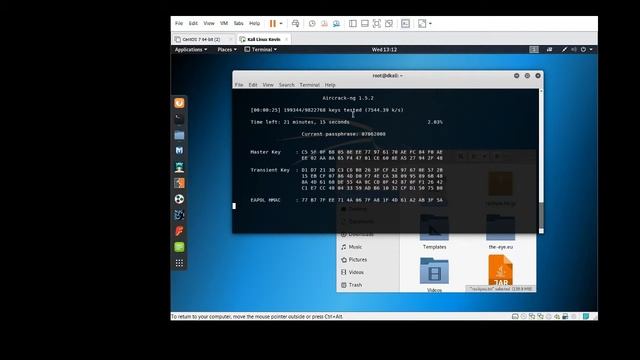This screenshot has height=360, width=640.
Task: Open the VMware Tabs menu
Action: [238, 23]
